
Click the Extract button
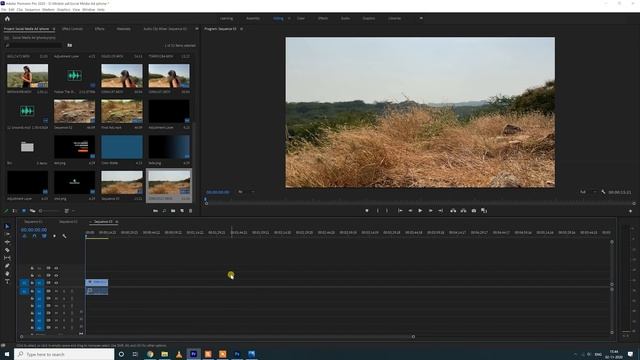pos(463,211)
